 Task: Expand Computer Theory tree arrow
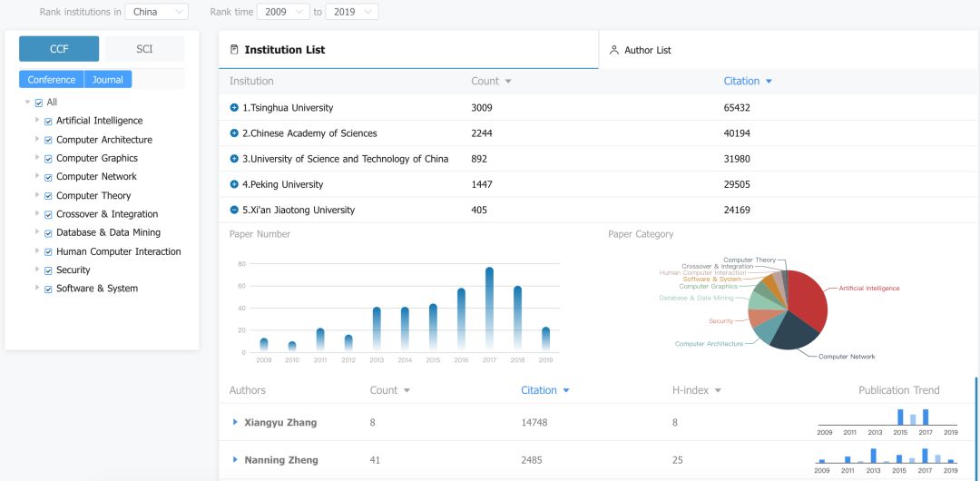[37, 194]
